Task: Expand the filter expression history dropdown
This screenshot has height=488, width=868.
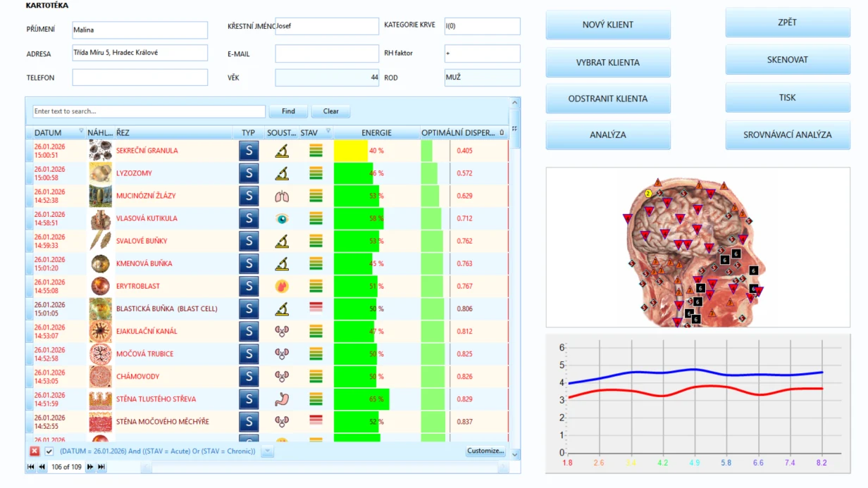Action: (267, 451)
